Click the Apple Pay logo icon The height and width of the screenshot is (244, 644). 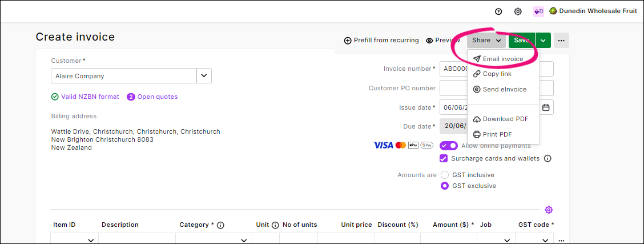coord(413,145)
